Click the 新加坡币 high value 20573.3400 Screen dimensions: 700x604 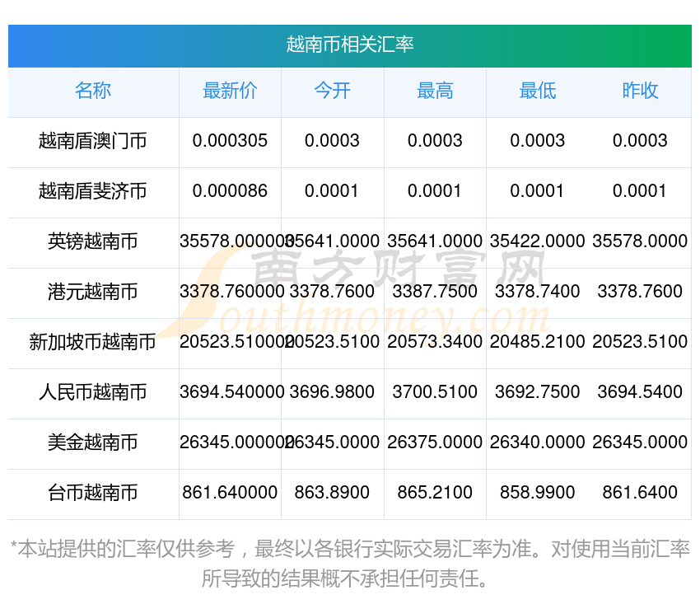point(435,342)
